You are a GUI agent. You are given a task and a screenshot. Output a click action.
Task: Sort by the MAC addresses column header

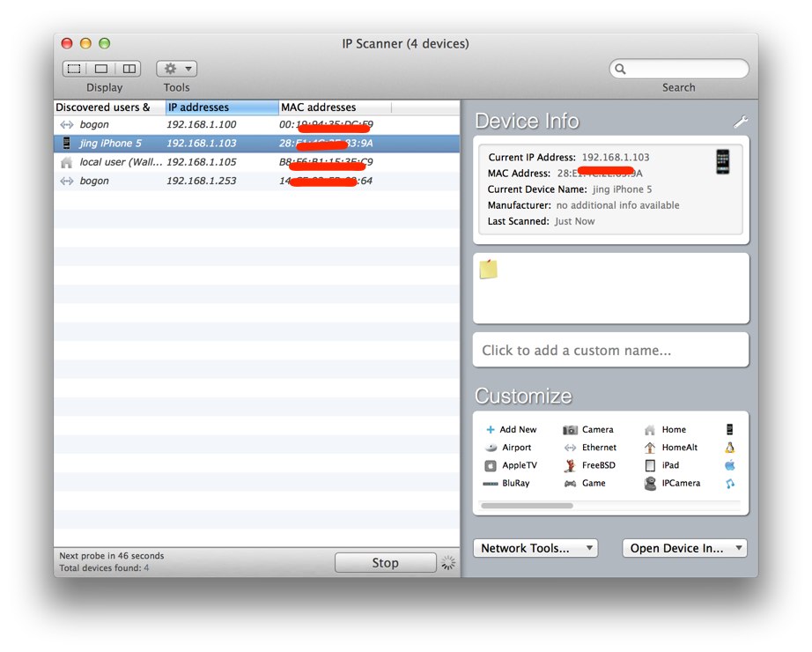[335, 107]
